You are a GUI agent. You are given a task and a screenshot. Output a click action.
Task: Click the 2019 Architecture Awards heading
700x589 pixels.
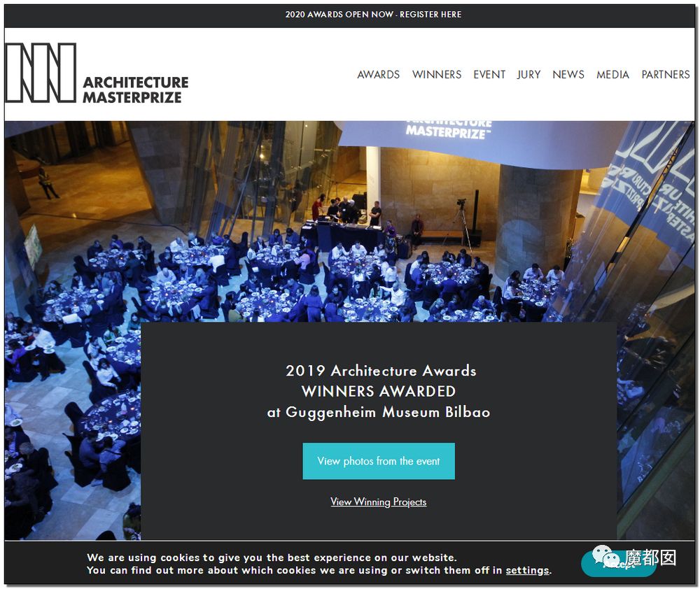tap(381, 371)
